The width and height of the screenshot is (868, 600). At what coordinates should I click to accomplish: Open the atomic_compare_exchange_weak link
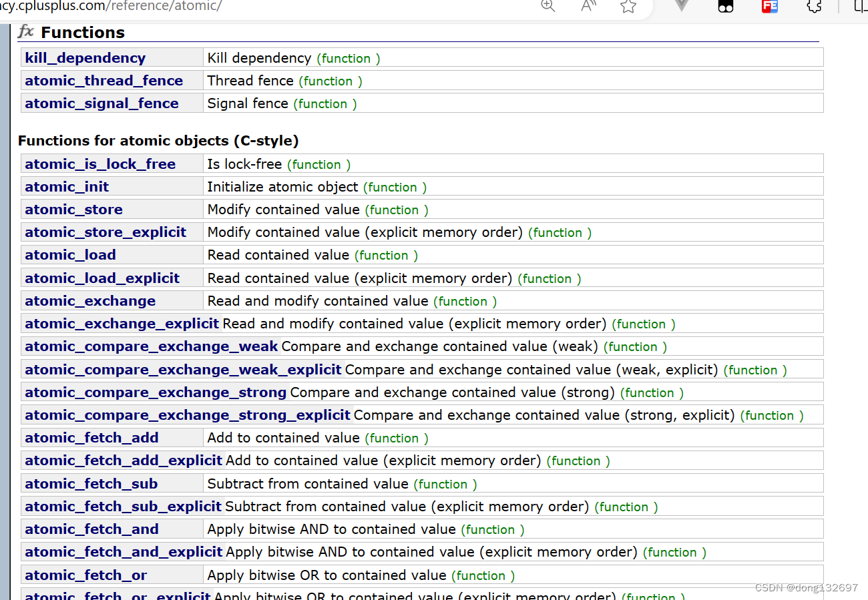pos(152,346)
